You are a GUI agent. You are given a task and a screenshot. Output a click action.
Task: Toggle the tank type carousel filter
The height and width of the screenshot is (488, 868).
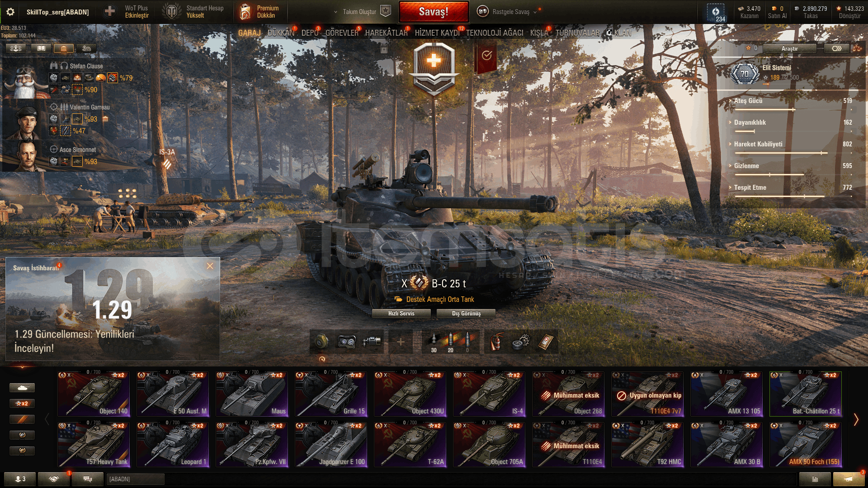point(22,388)
